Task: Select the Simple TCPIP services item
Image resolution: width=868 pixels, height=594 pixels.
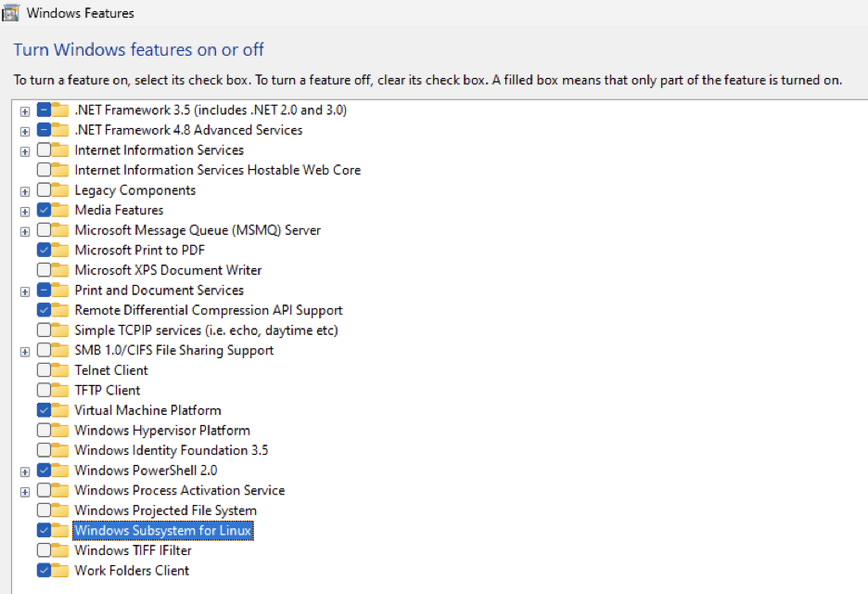Action: point(206,330)
